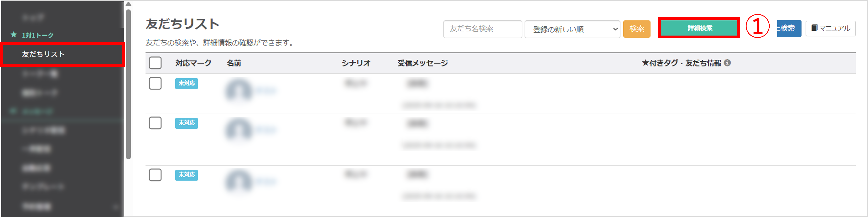Check the first friend row checkbox
The height and width of the screenshot is (217, 868).
tap(155, 83)
